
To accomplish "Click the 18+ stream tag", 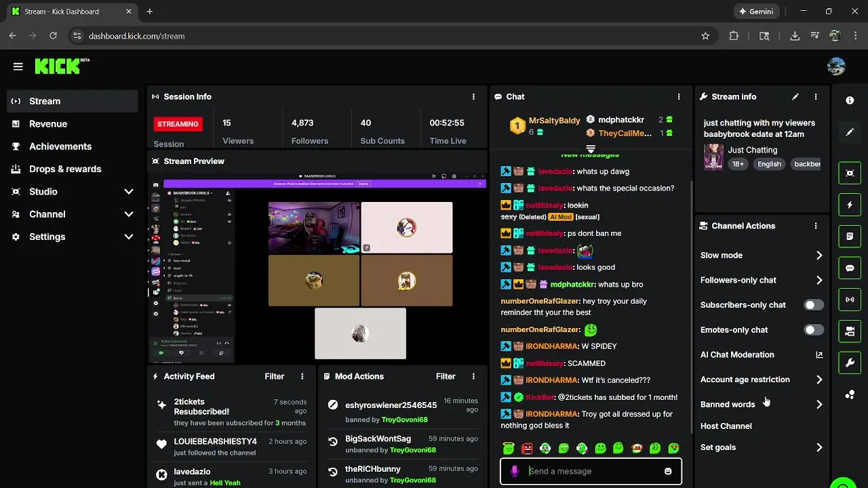I will [x=737, y=164].
